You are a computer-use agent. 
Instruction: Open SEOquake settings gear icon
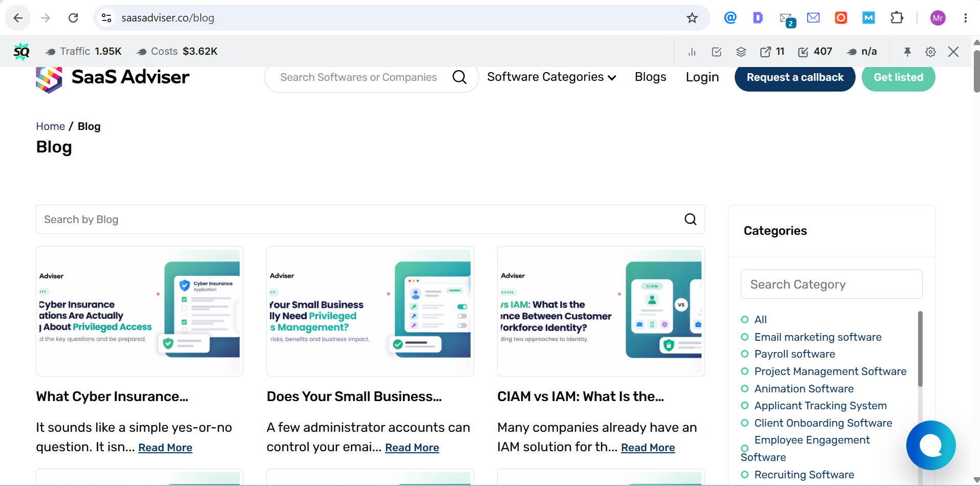coord(930,52)
